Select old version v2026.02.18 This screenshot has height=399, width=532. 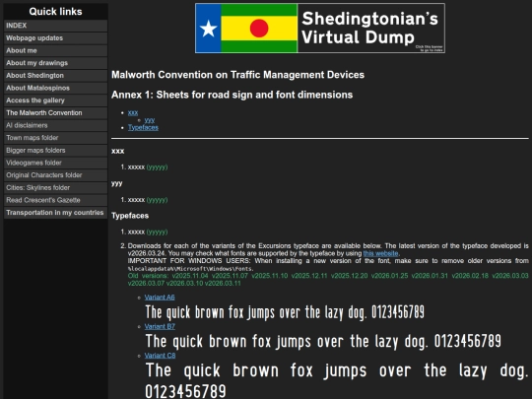(x=470, y=276)
